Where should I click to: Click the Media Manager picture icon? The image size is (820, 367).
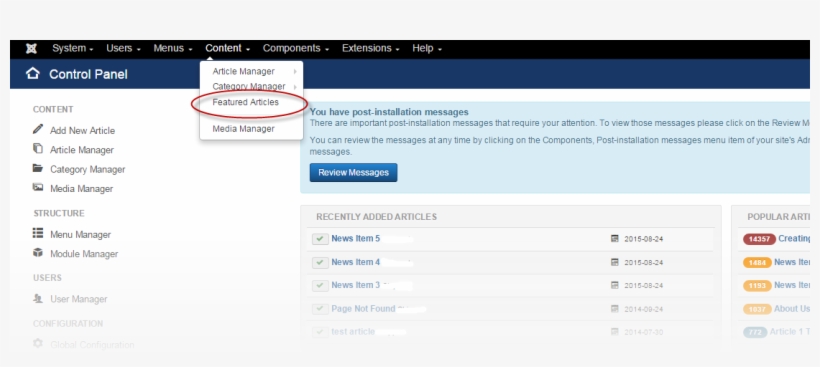[x=38, y=187]
